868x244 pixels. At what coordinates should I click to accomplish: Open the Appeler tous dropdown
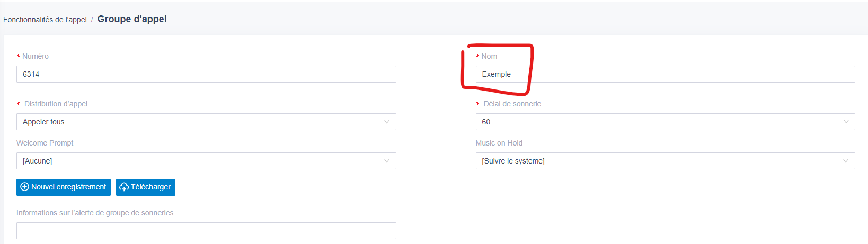[206, 122]
